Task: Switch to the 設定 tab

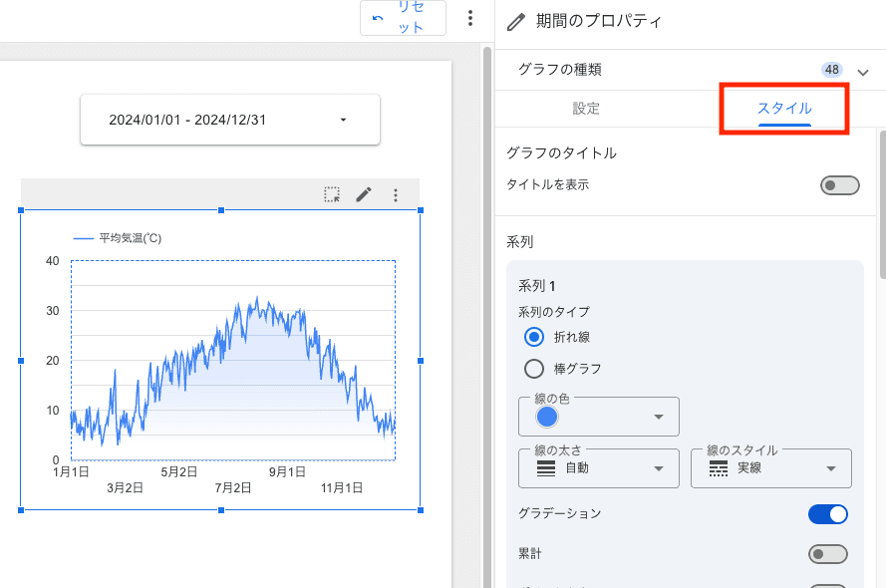Action: point(586,109)
